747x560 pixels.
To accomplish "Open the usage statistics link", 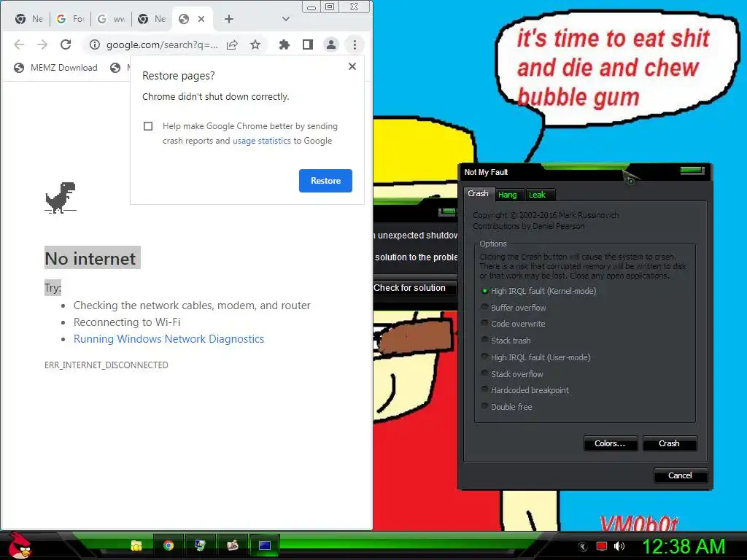I will (x=262, y=141).
